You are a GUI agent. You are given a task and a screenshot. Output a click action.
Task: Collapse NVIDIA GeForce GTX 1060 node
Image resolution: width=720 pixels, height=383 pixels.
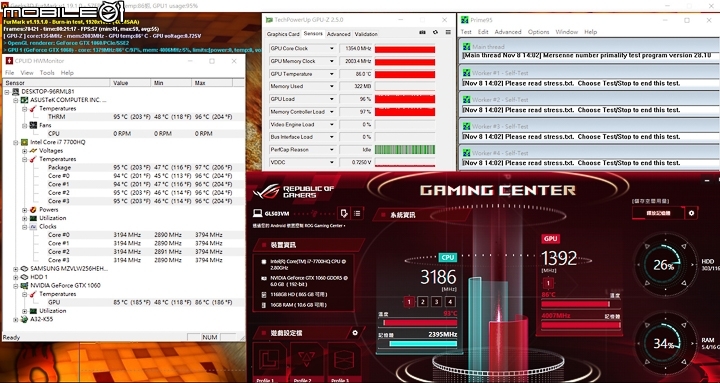(16, 286)
